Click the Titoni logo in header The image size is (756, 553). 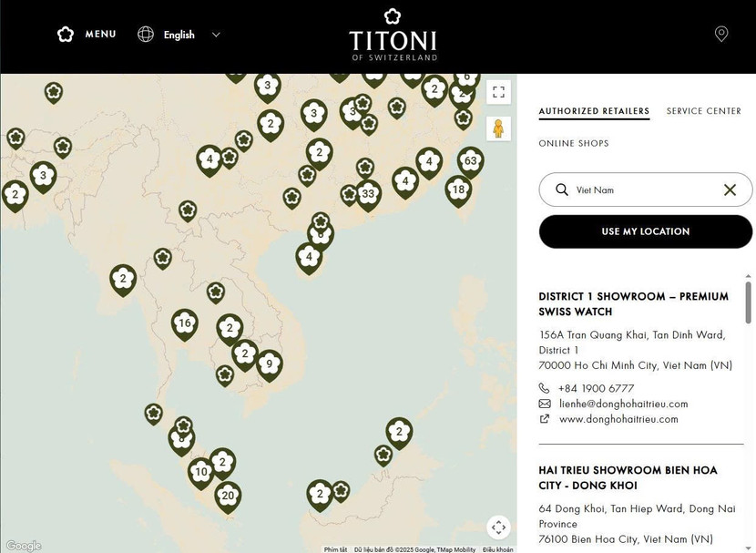[x=393, y=35]
